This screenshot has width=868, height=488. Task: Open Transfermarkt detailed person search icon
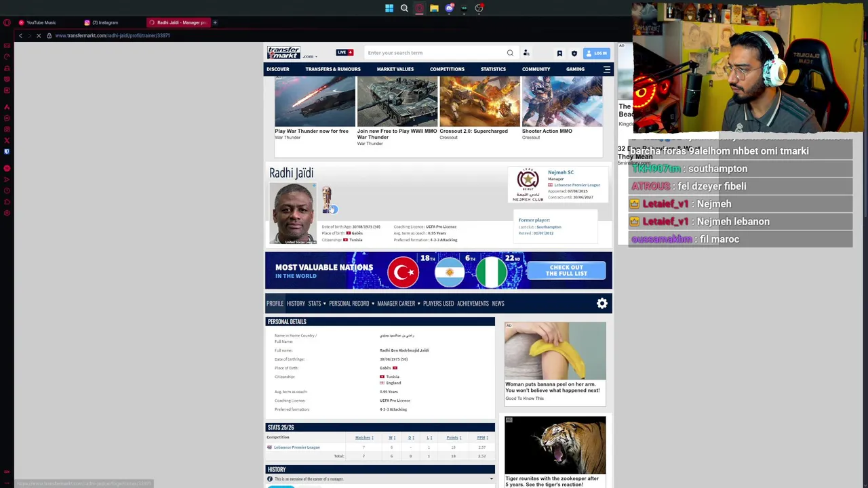click(526, 53)
